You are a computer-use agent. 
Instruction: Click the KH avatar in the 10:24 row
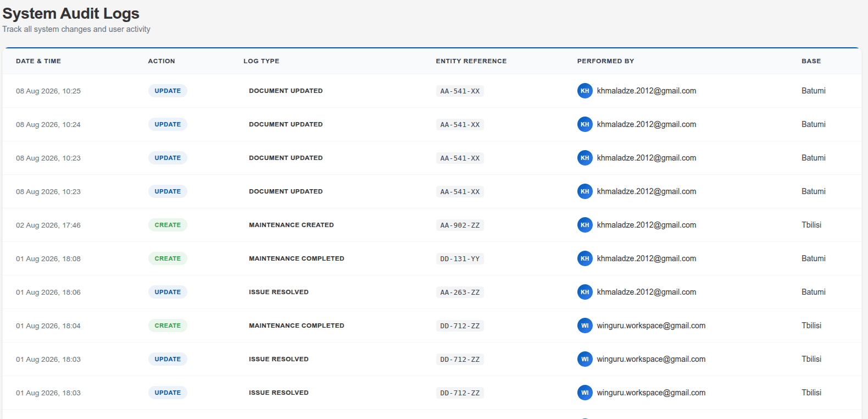click(x=585, y=124)
